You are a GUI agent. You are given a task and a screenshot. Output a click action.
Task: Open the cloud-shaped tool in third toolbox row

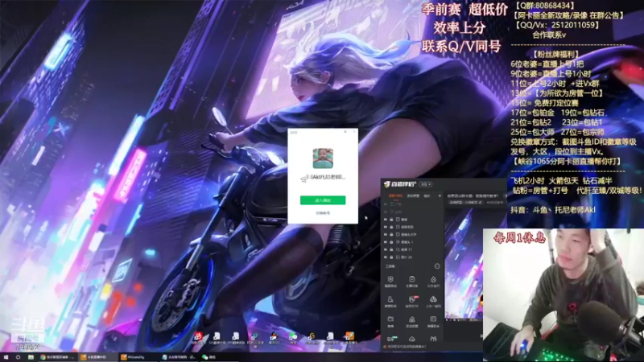pyautogui.click(x=412, y=321)
